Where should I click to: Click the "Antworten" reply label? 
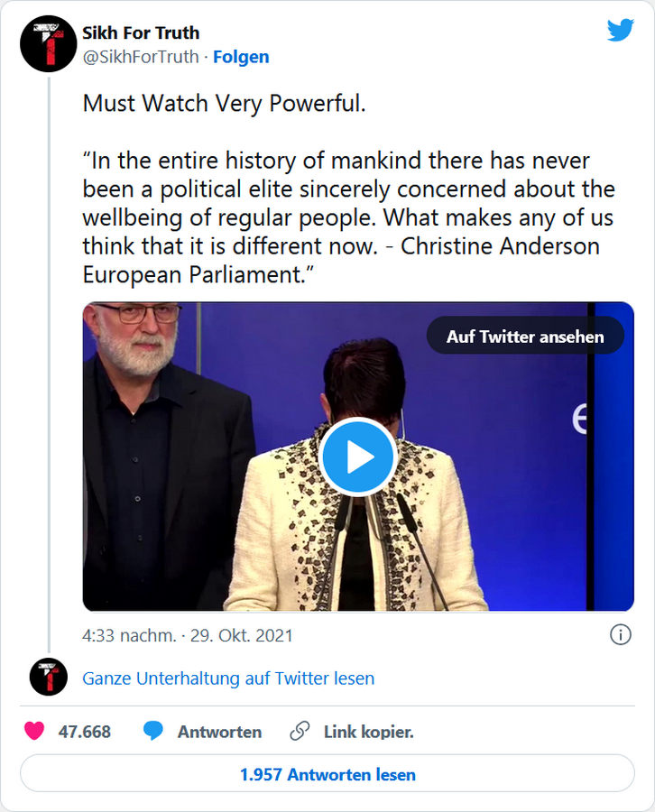(219, 732)
